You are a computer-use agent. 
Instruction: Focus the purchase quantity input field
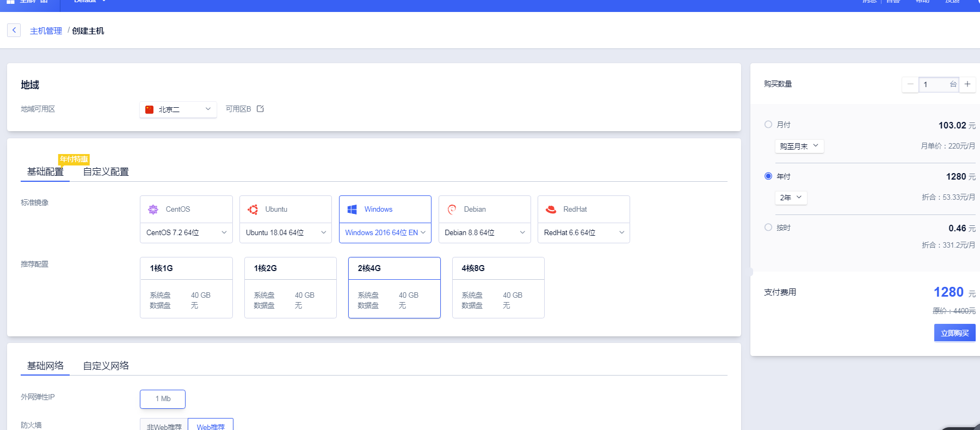click(939, 84)
